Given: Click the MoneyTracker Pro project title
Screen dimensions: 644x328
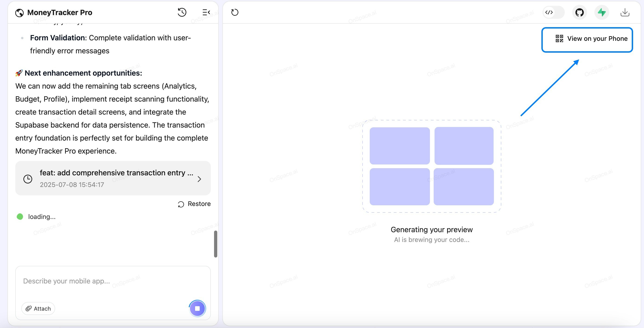Looking at the screenshot, I should tap(60, 13).
